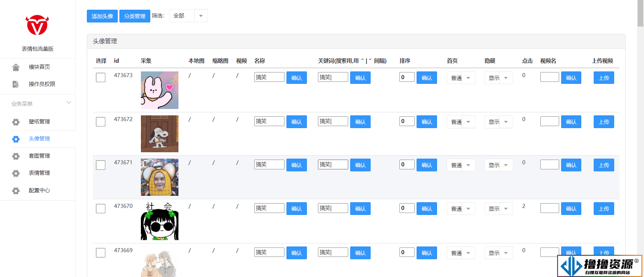Image resolution: width=644 pixels, height=277 pixels.
Task: Open 模块首页 in the sidebar
Action: [39, 67]
